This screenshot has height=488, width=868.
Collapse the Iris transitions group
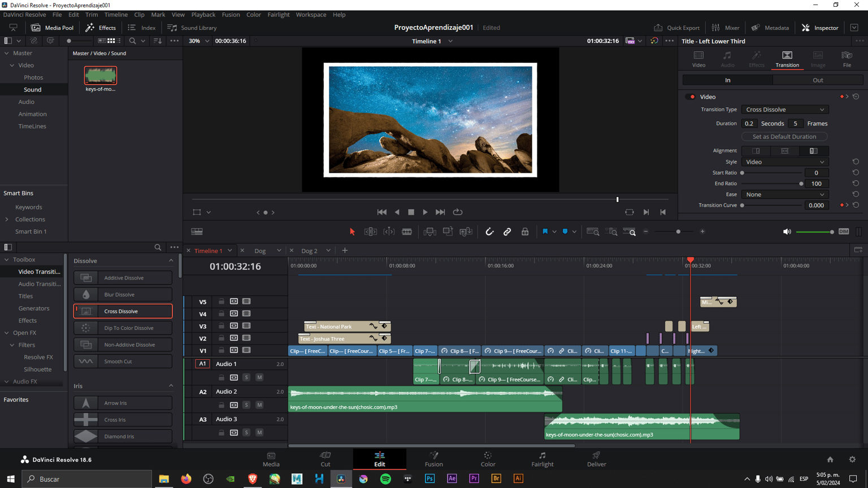coord(171,386)
